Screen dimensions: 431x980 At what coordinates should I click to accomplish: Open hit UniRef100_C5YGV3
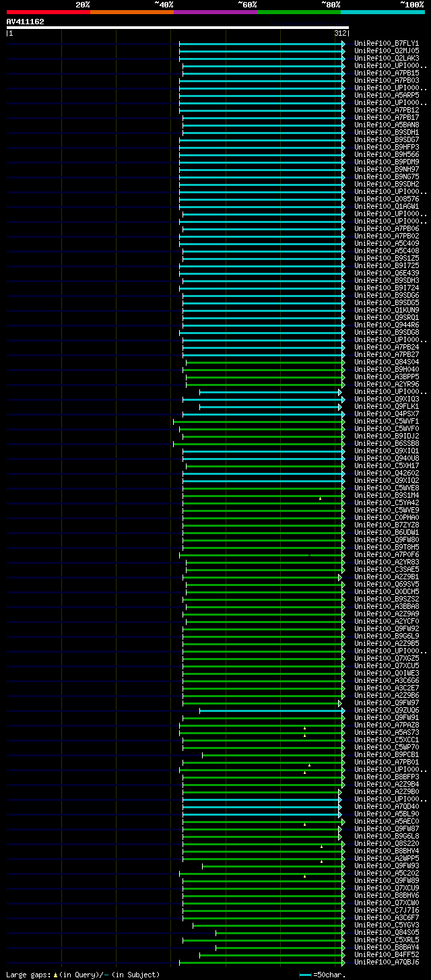[387, 925]
